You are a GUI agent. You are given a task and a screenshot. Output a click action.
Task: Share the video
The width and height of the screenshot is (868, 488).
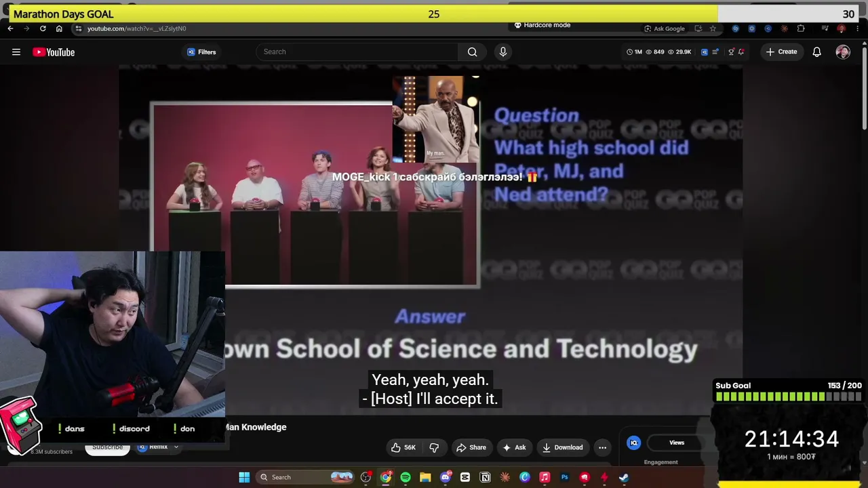pyautogui.click(x=471, y=447)
